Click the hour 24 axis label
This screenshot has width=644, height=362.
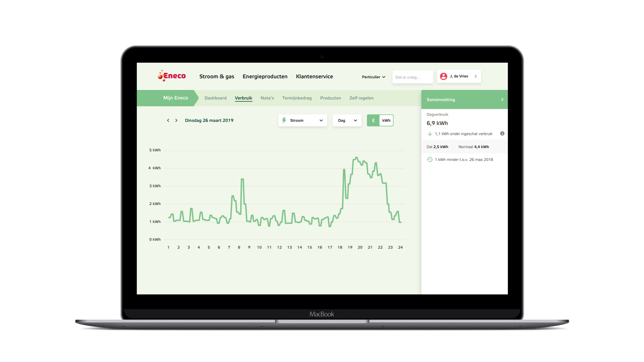[x=400, y=247]
